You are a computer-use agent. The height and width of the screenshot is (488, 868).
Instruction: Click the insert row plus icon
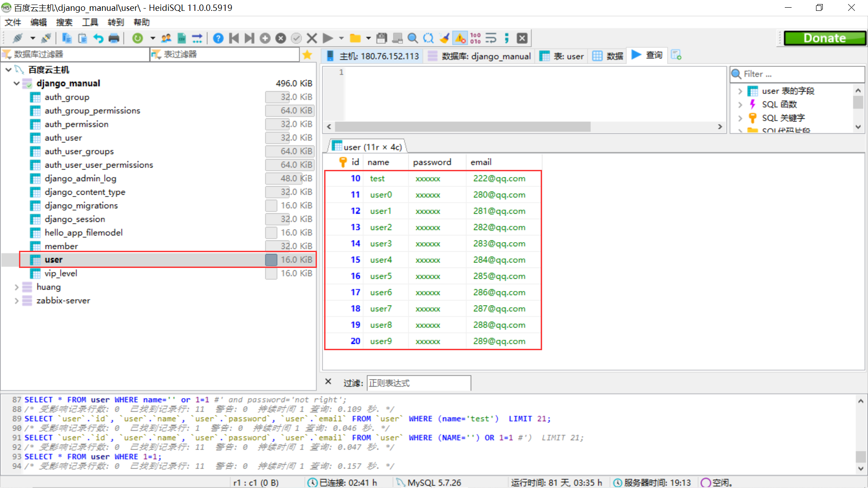pos(265,38)
